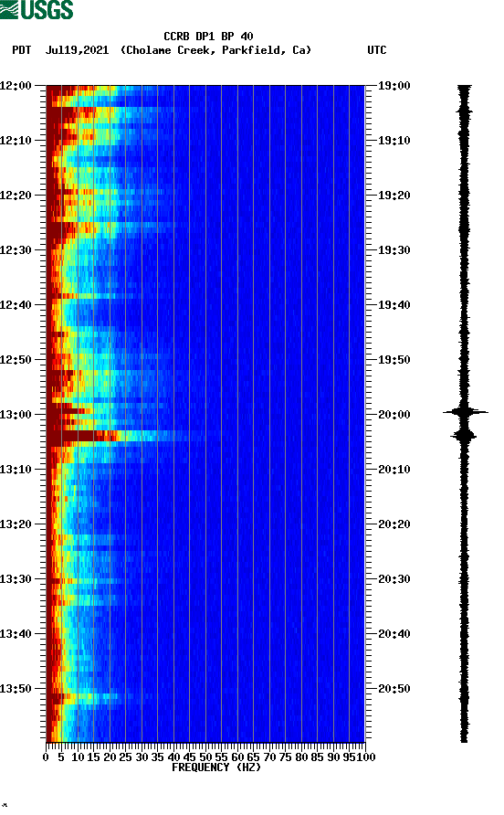504x815 pixels.
Task: Click the 'FREQUENCY (HZ)' axis title
Action: [x=216, y=767]
